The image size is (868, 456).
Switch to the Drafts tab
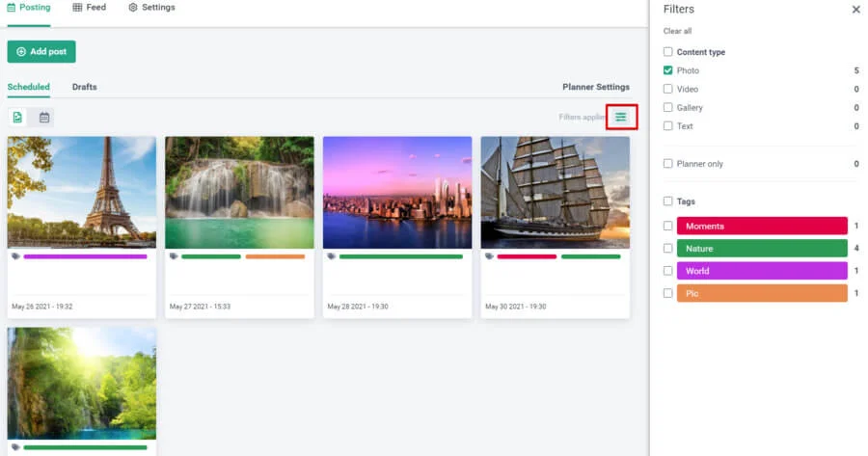point(84,87)
